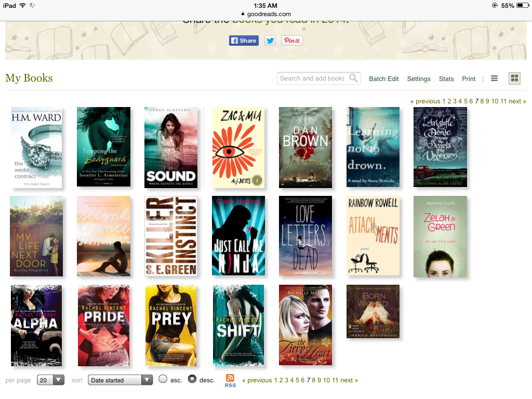Open the Print view
This screenshot has width=532, height=399.
(469, 79)
